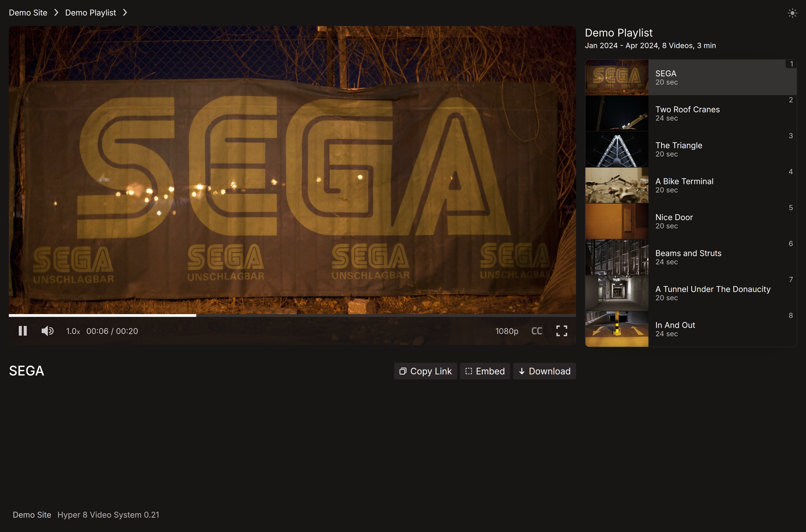The width and height of the screenshot is (806, 532).
Task: Seek on the video progress bar
Action: click(292, 315)
